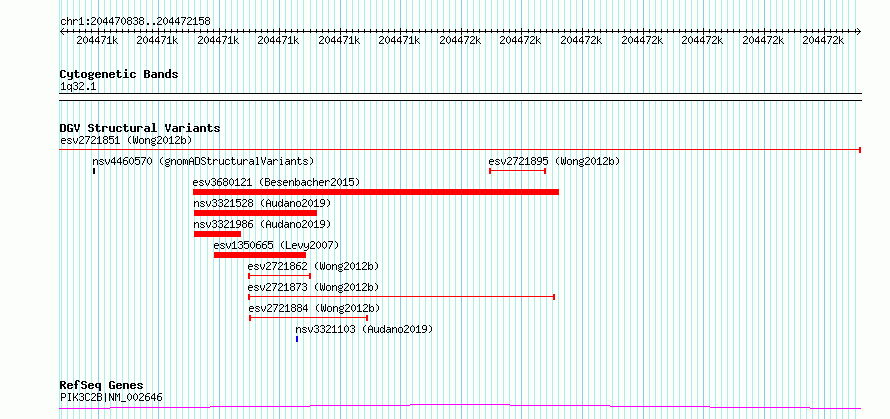890x419 pixels.
Task: Click the PIK3C2B|NM_002646 gene label
Action: [111, 397]
